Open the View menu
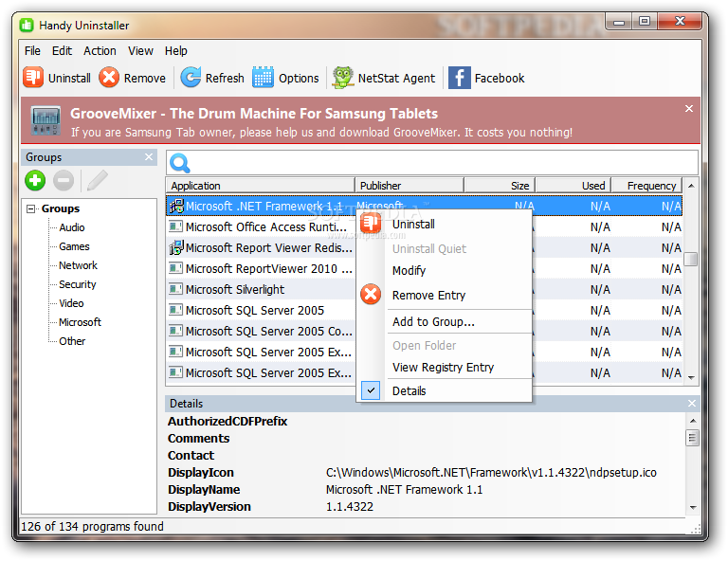This screenshot has width=728, height=561. [140, 50]
